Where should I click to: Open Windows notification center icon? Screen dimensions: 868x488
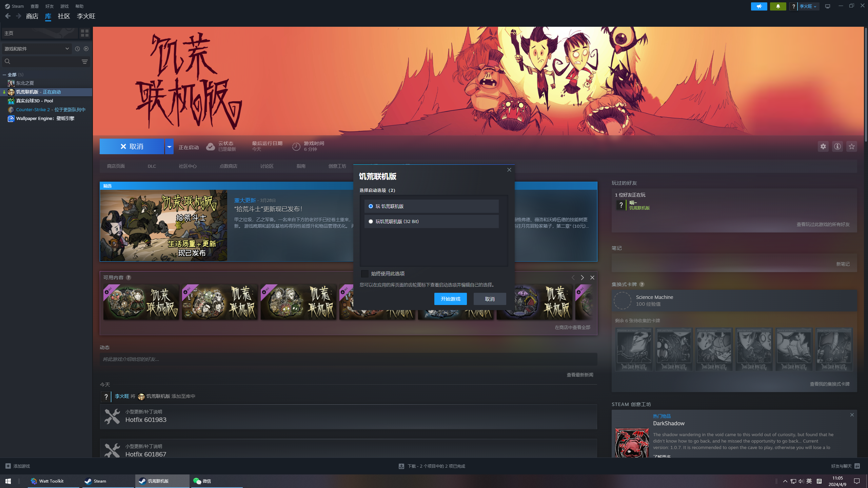(857, 481)
